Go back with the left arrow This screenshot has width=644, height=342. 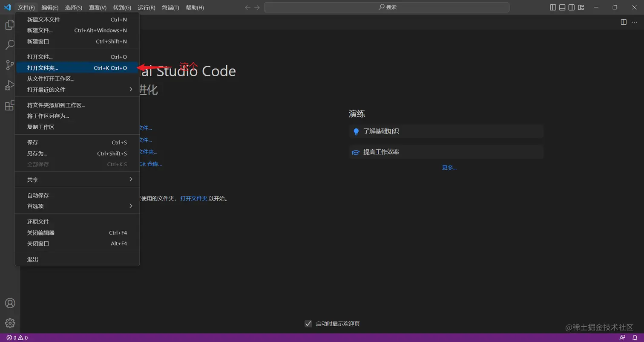click(x=247, y=7)
